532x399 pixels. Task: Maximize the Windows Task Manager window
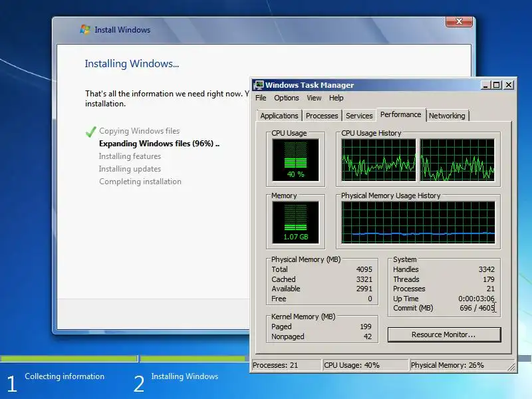coord(496,85)
